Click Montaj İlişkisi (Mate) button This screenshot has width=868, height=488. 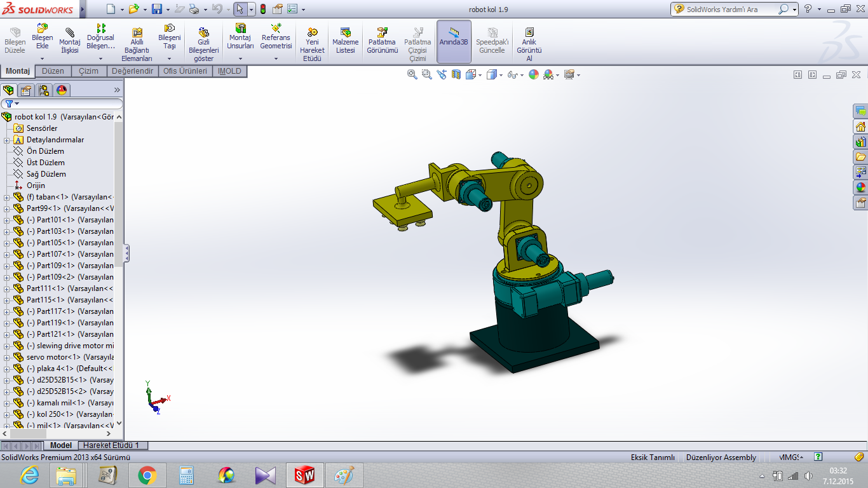(x=70, y=41)
